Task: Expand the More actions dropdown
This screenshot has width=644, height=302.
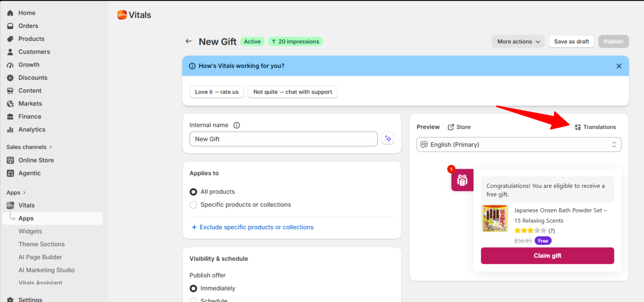Action: click(x=518, y=41)
